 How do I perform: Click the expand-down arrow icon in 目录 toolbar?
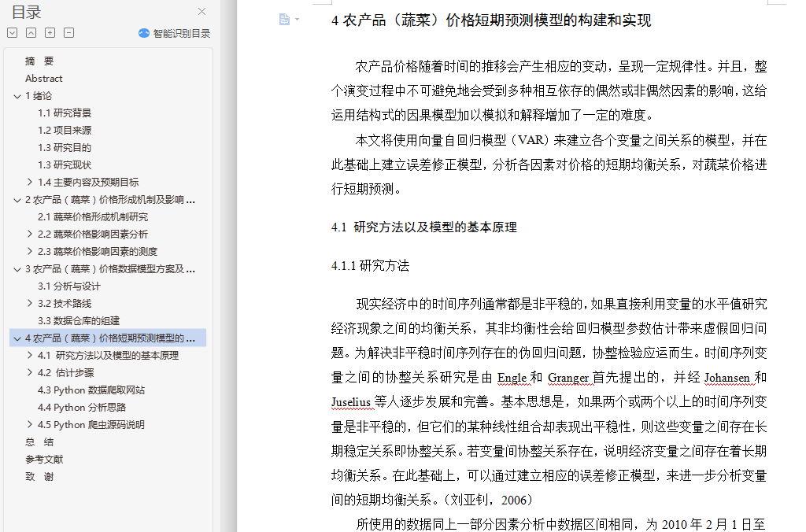(x=13, y=33)
